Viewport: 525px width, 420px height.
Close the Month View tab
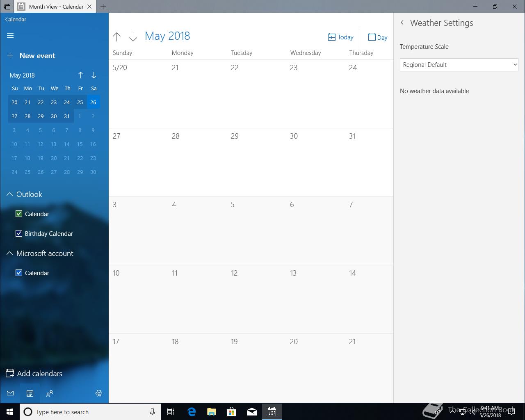tap(89, 7)
